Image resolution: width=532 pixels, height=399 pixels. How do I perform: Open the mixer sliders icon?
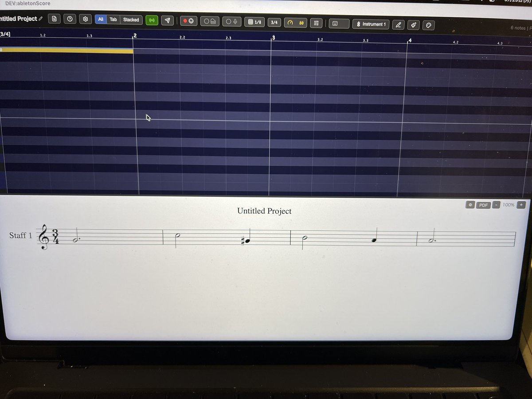point(316,23)
